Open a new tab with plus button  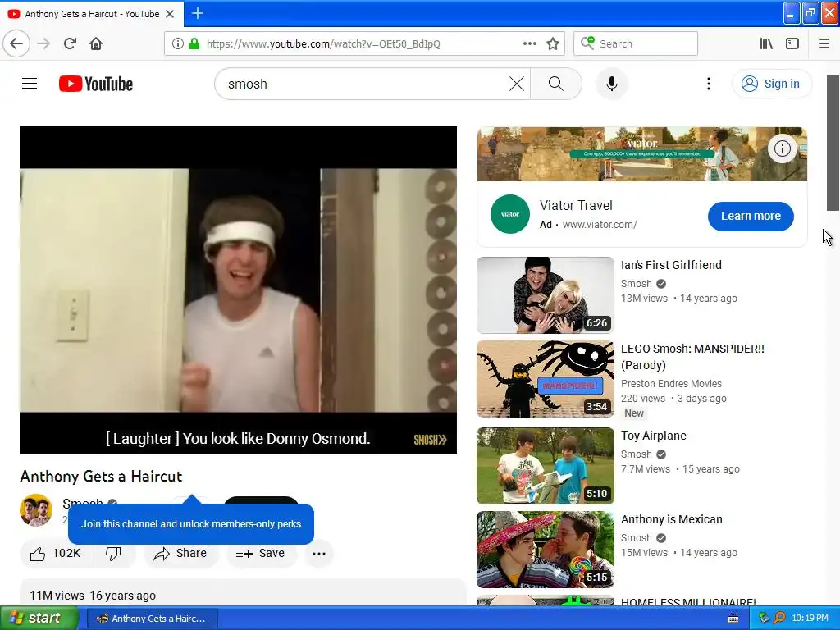[197, 13]
